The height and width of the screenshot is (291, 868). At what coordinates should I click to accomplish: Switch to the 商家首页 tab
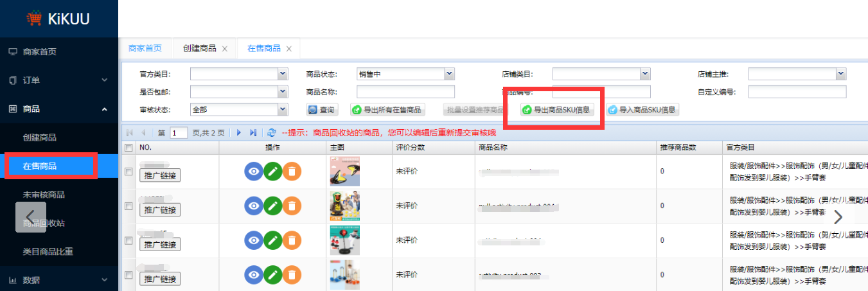pos(145,48)
